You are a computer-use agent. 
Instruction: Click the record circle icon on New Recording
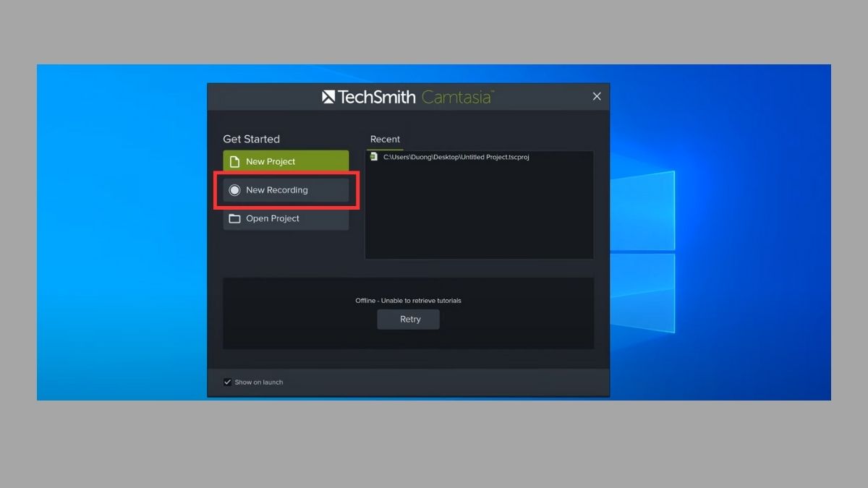(234, 190)
